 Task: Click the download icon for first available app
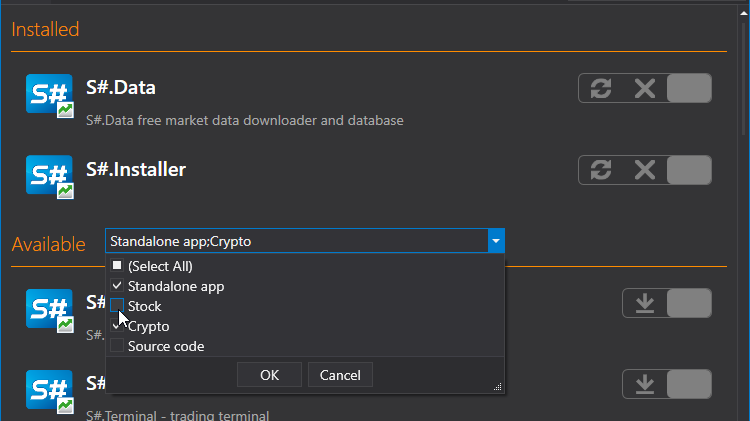(x=645, y=303)
